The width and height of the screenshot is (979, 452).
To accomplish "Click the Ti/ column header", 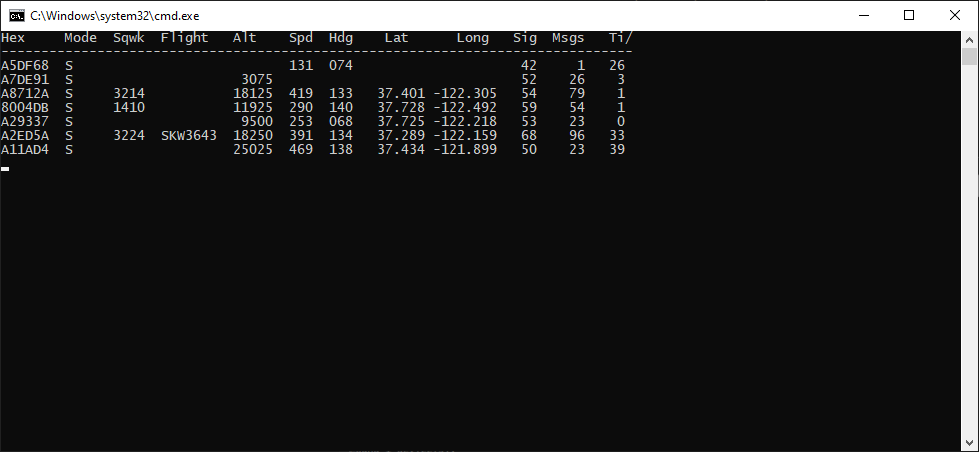I will coord(621,38).
